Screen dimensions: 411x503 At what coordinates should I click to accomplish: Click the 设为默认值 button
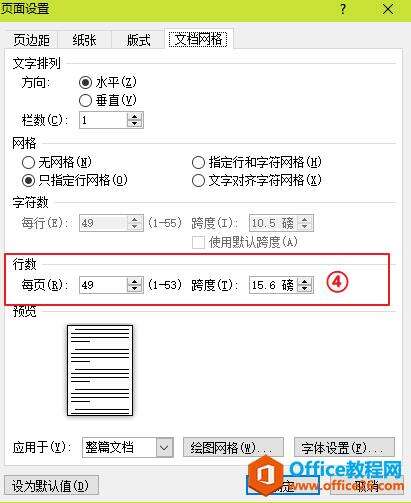tap(51, 485)
